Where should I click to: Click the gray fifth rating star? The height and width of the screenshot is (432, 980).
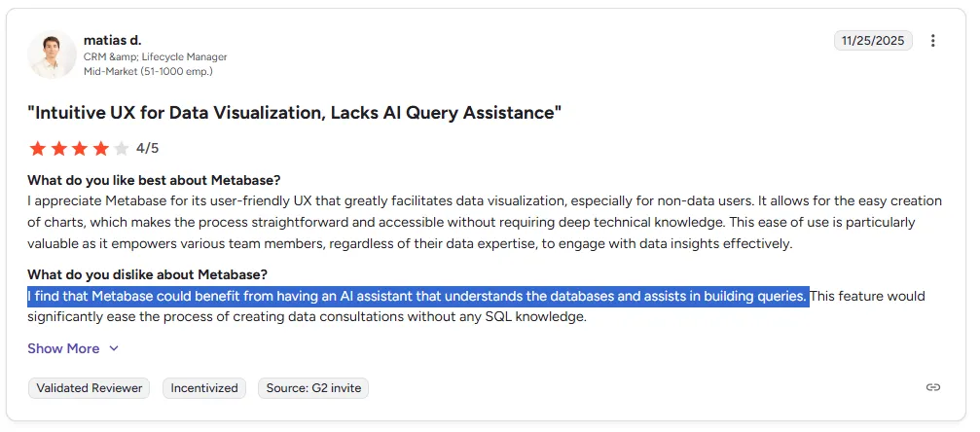122,149
